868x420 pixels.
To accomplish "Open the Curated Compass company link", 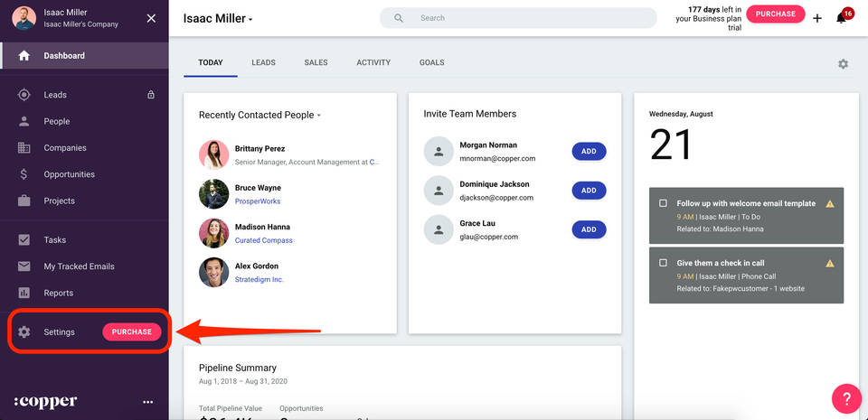I will [x=263, y=240].
